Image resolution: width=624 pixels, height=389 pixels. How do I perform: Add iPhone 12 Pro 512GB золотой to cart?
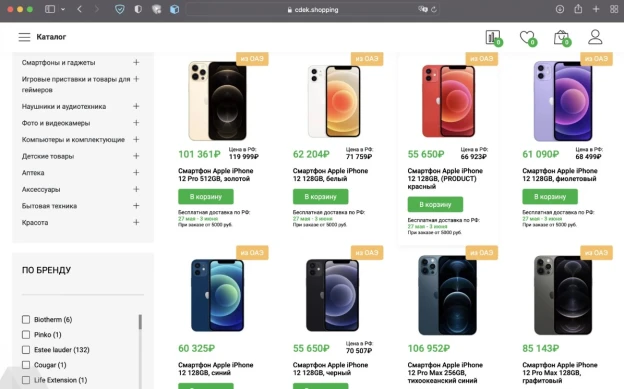click(206, 197)
